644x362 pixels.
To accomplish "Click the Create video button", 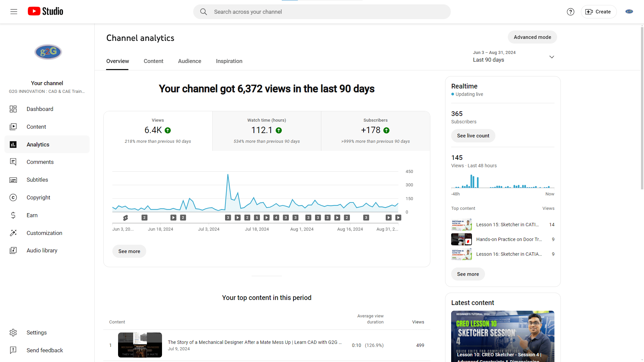I will [598, 12].
